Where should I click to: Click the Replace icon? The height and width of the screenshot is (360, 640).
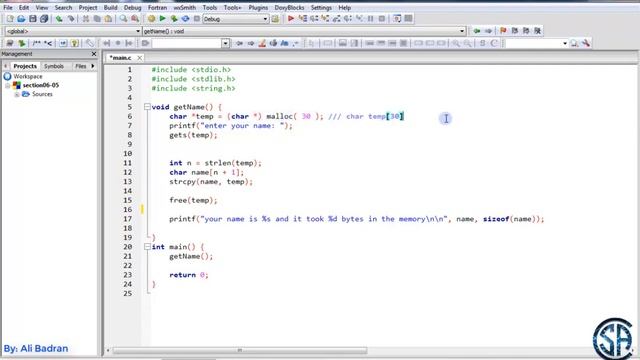(135, 19)
